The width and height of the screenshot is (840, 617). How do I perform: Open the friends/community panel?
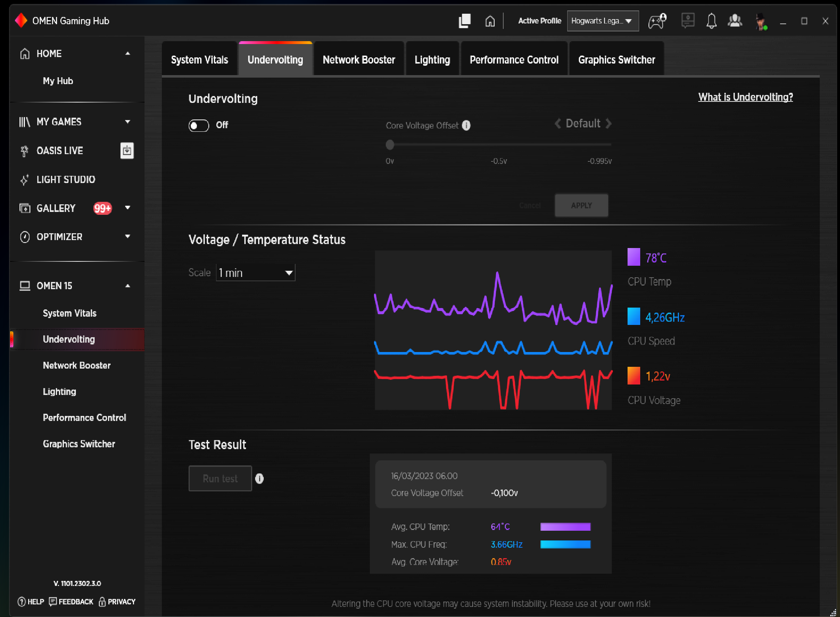point(735,21)
